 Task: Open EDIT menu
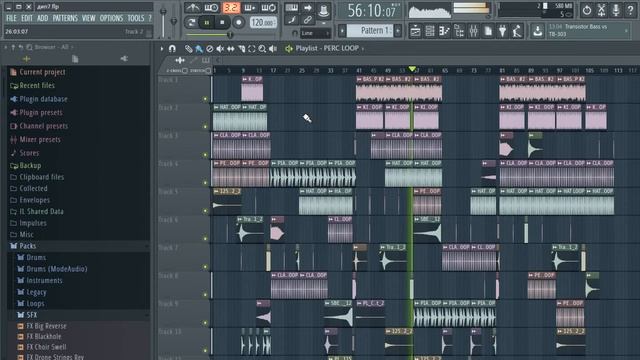(x=27, y=18)
